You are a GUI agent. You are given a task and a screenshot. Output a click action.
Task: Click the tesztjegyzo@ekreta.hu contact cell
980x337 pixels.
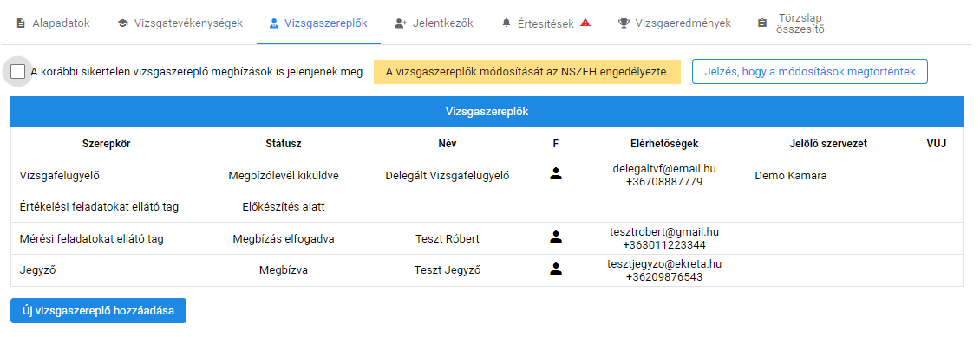coord(664,270)
